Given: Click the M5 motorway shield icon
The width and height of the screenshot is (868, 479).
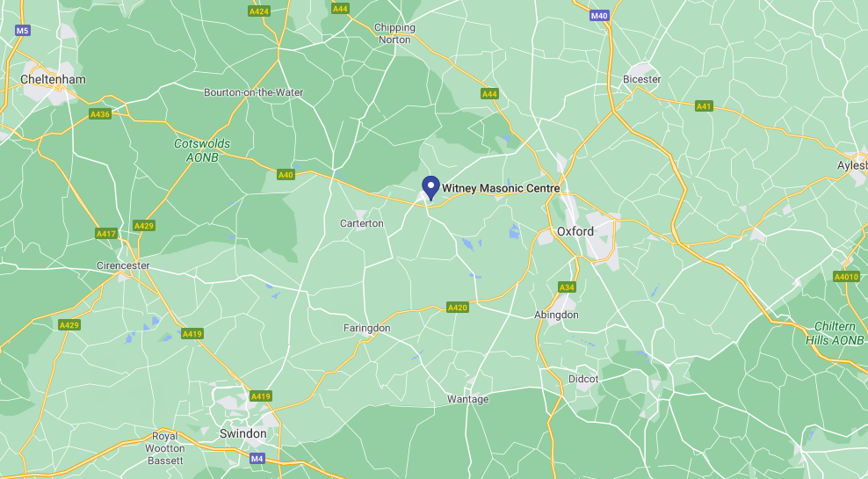Looking at the screenshot, I should coord(22,31).
